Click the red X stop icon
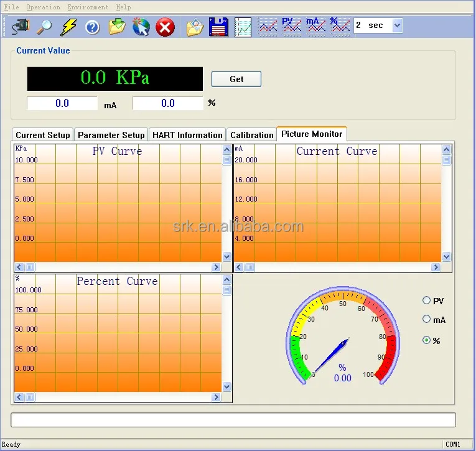The image size is (476, 451). click(165, 27)
